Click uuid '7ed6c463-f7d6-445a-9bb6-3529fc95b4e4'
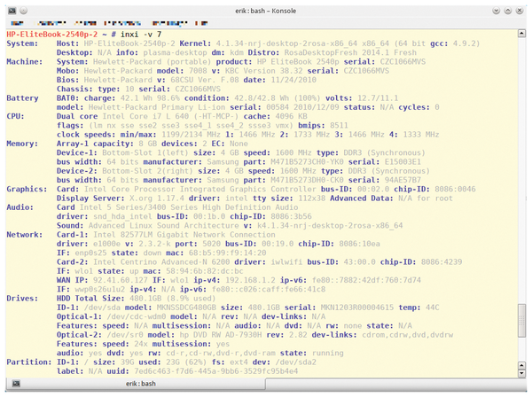The height and width of the screenshot is (397, 532). pyautogui.click(x=215, y=371)
